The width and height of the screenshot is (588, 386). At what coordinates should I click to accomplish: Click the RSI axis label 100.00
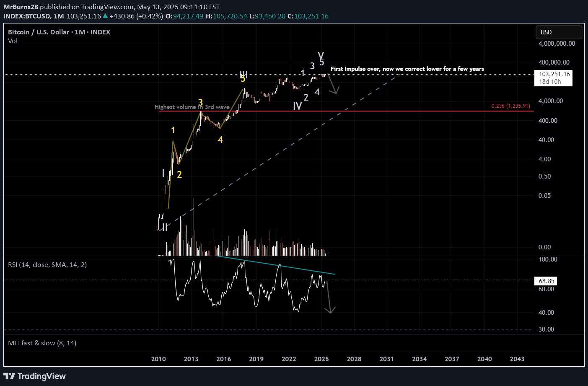coord(548,259)
